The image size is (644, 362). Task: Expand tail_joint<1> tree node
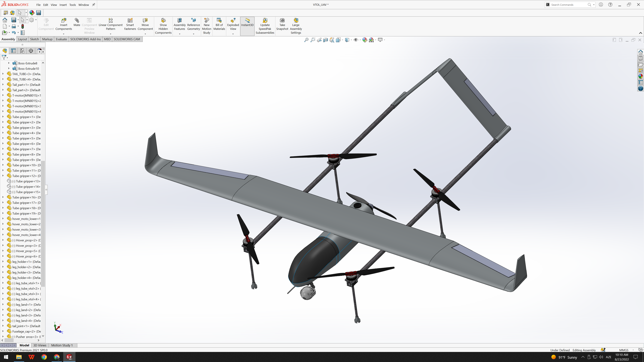pyautogui.click(x=3, y=326)
